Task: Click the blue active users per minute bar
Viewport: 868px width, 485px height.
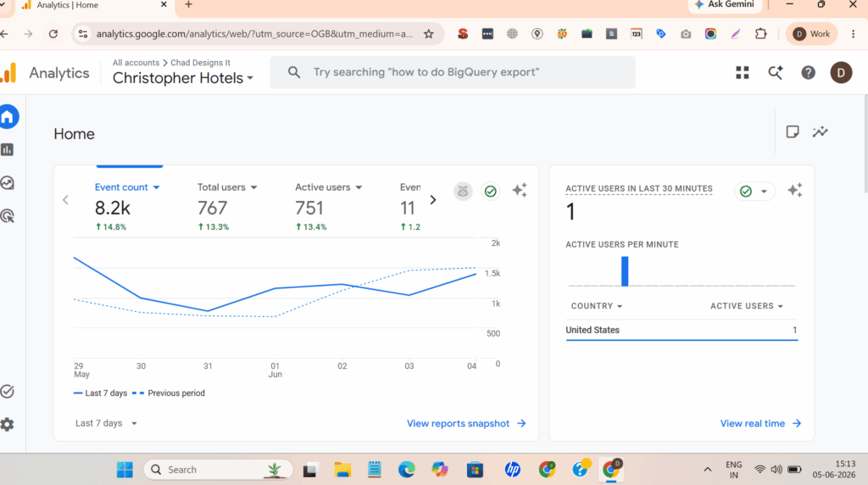Action: tap(625, 271)
